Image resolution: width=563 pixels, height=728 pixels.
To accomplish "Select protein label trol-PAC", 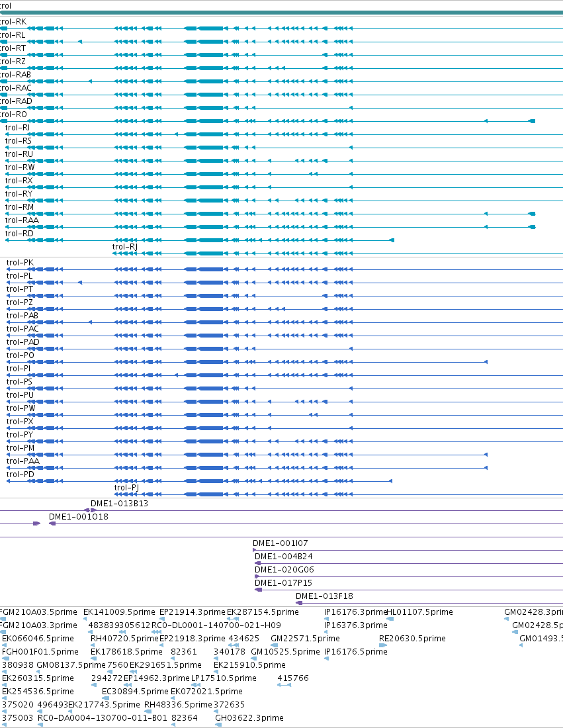I will (22, 329).
